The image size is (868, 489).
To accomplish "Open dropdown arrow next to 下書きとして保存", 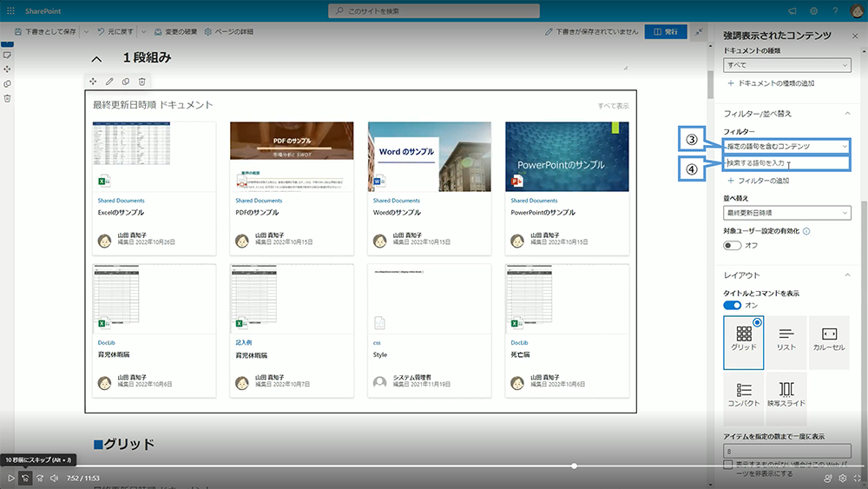I will [x=86, y=32].
